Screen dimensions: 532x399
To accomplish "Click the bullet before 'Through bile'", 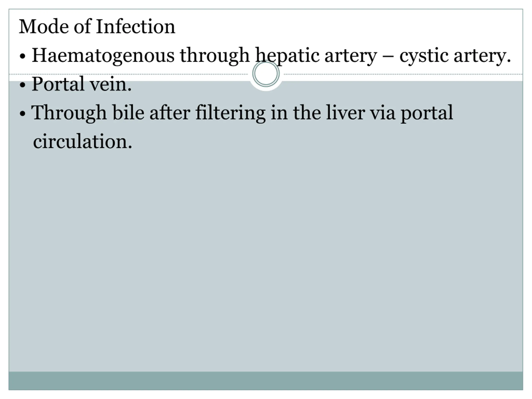I will pyautogui.click(x=22, y=113).
